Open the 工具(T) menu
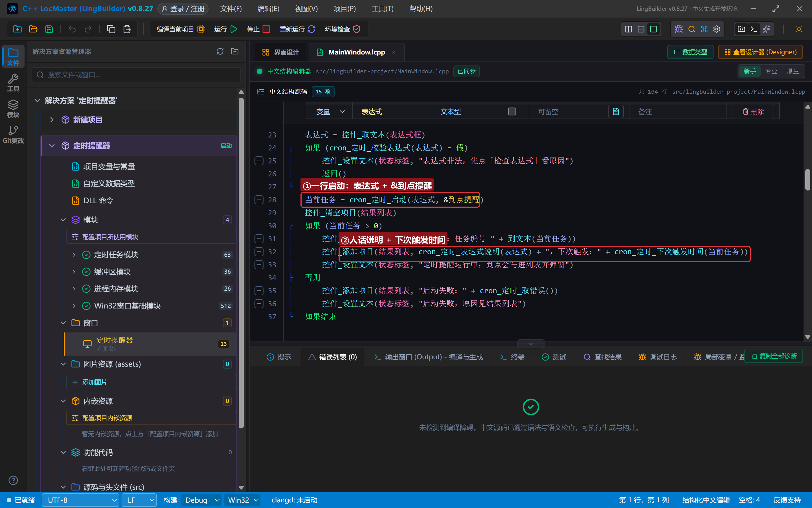The width and height of the screenshot is (812, 508). (382, 9)
